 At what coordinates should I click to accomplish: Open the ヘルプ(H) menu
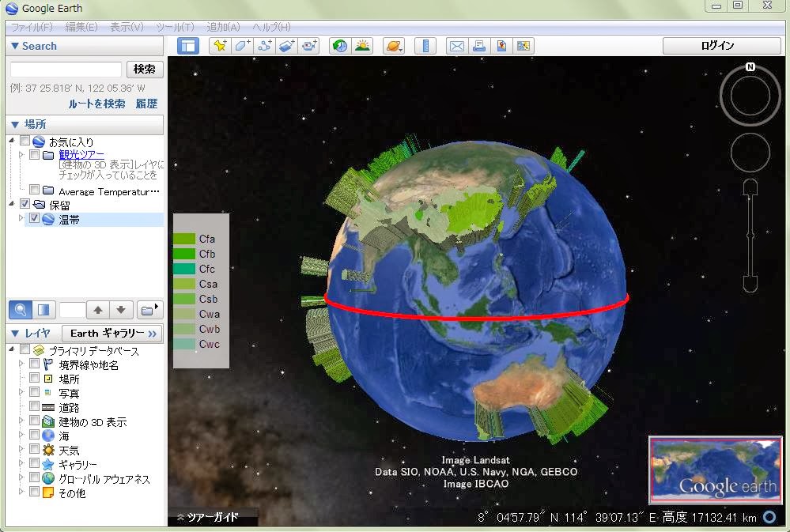[x=271, y=27]
